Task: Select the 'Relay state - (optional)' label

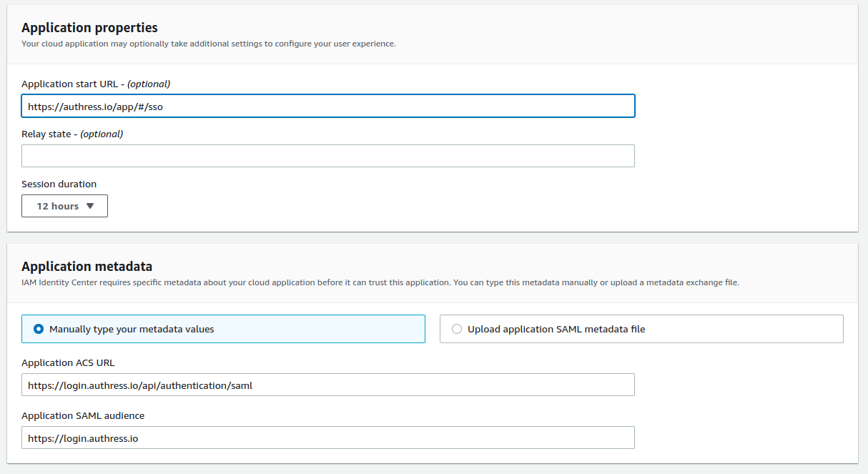Action: coord(71,134)
